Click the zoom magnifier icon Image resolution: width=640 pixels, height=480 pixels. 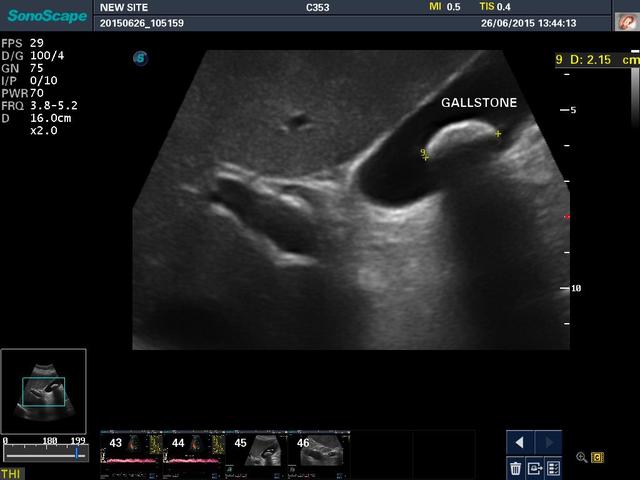tap(581, 458)
